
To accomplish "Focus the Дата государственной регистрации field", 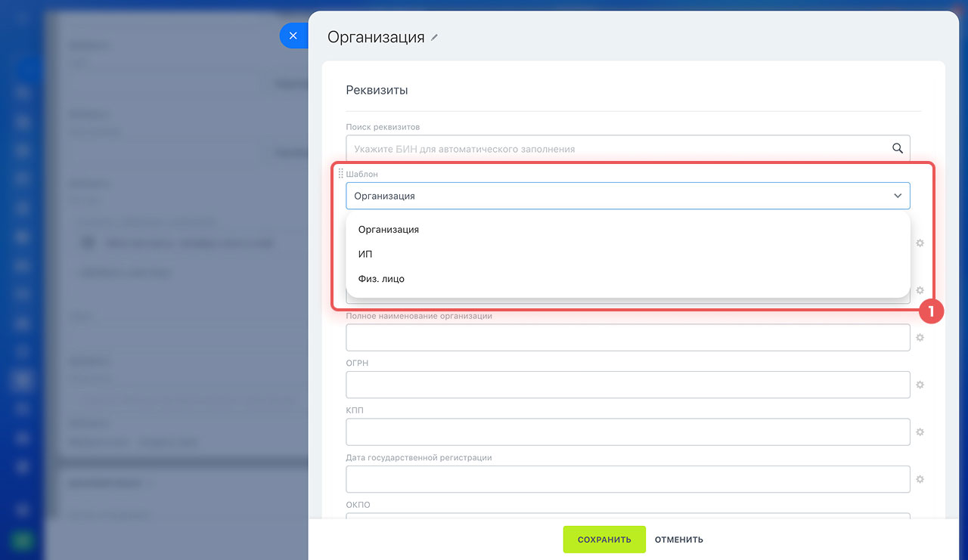I will click(x=627, y=479).
